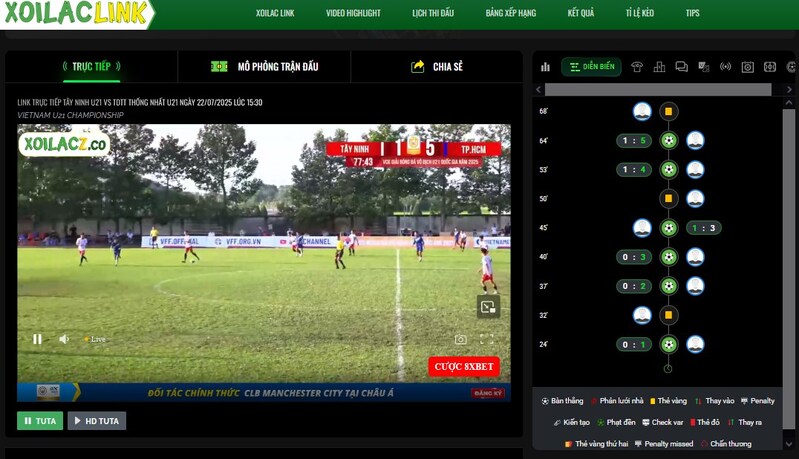The height and width of the screenshot is (459, 799).
Task: Open Lịch Thi Đấu menu
Action: (433, 13)
